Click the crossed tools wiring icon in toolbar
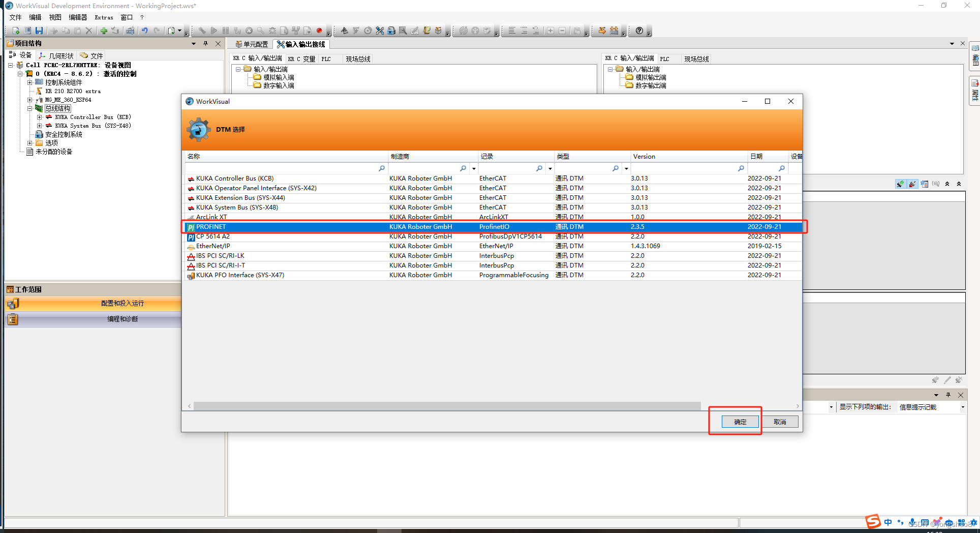The height and width of the screenshot is (533, 980). (x=380, y=31)
